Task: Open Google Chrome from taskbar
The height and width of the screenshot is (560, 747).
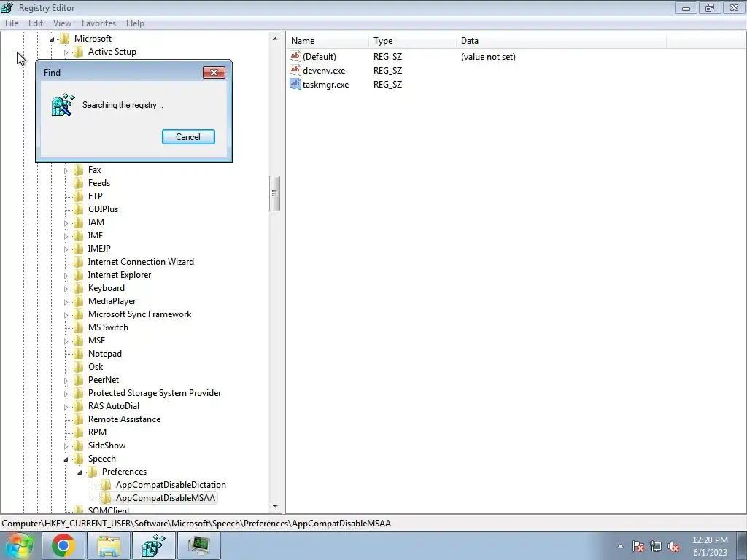Action: point(64,545)
